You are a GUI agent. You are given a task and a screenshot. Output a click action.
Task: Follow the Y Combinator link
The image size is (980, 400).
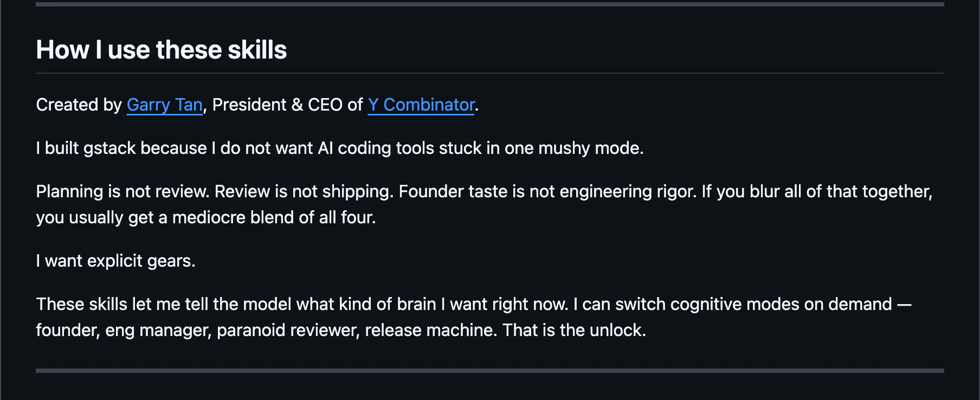(x=421, y=105)
